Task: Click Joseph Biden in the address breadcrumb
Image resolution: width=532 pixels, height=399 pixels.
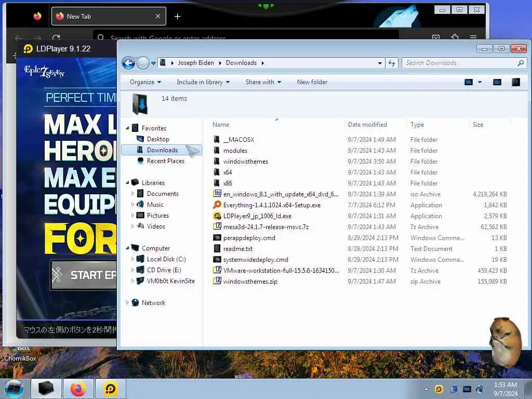Action: pyautogui.click(x=196, y=63)
